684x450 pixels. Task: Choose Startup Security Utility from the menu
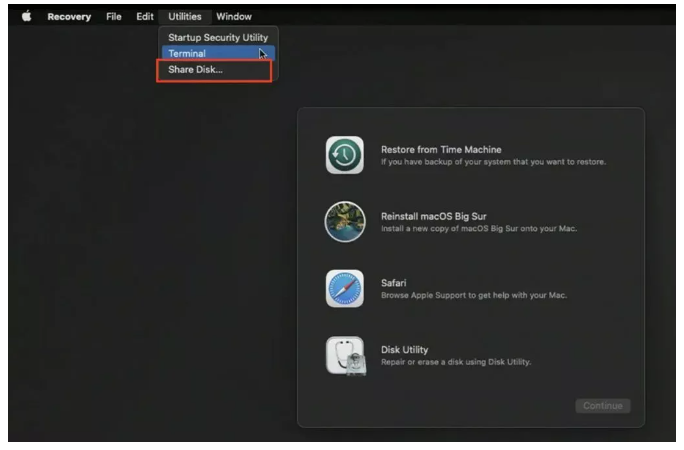coord(218,38)
